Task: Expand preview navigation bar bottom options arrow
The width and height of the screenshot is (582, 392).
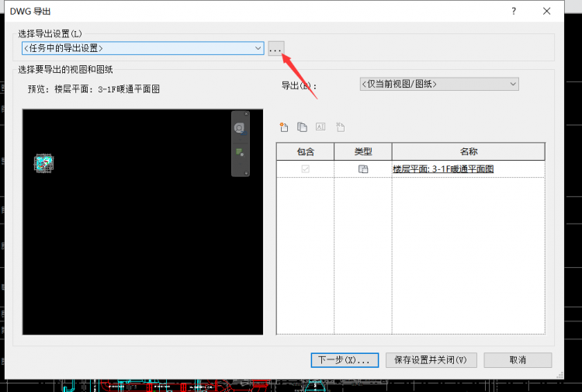Action: 246,173
